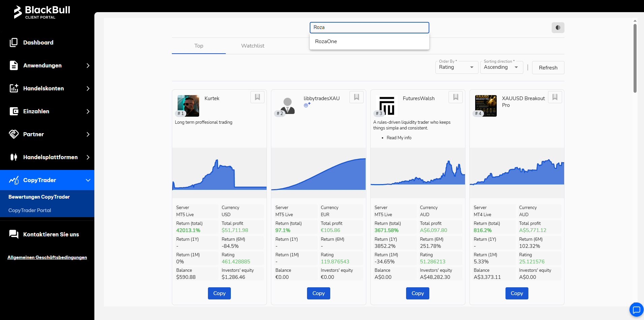Bookmark Kurtek to watchlist
This screenshot has height=320, width=644.
(257, 97)
